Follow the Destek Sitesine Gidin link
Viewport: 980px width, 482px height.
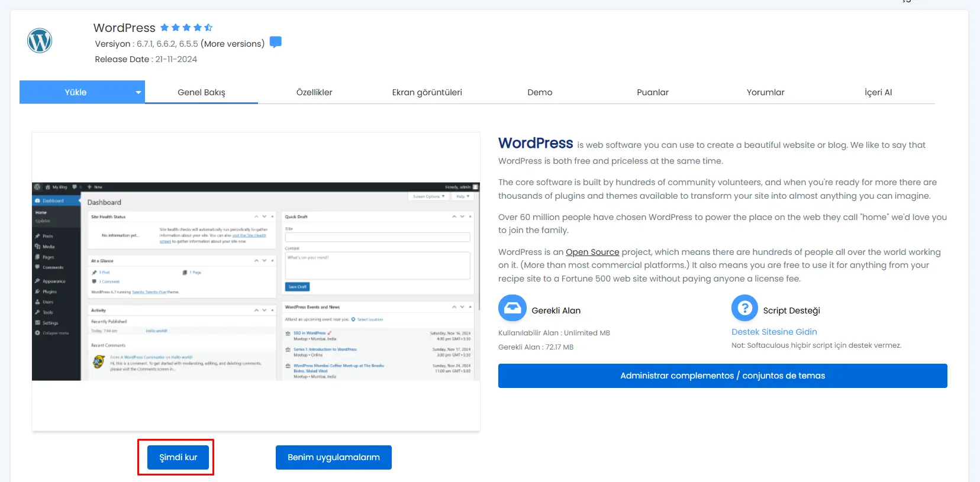click(774, 332)
